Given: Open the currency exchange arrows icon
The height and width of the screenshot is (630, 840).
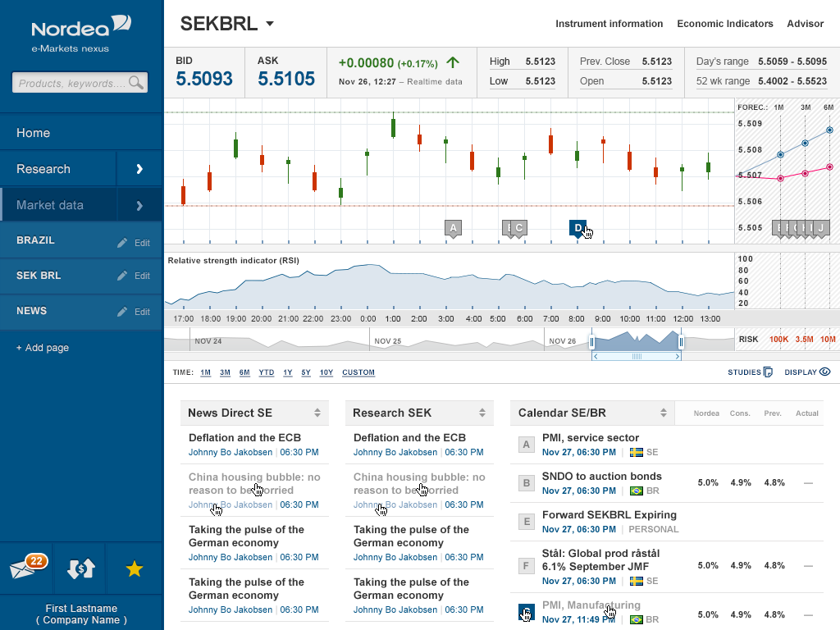Looking at the screenshot, I should pos(81,568).
